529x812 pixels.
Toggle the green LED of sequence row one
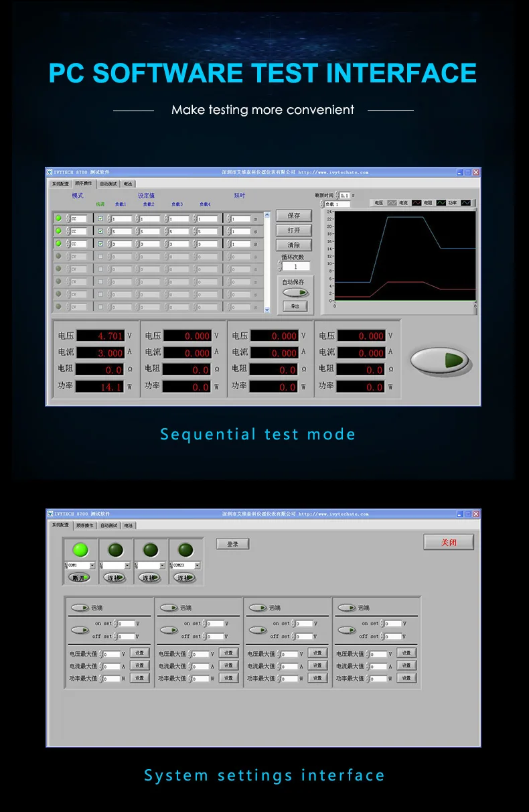tap(58, 218)
